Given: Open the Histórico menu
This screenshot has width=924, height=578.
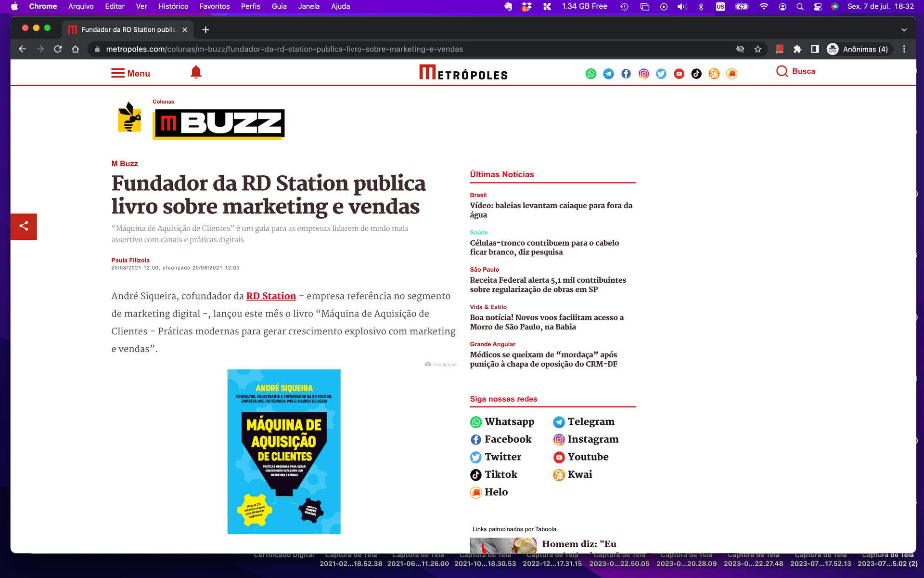Looking at the screenshot, I should point(173,7).
